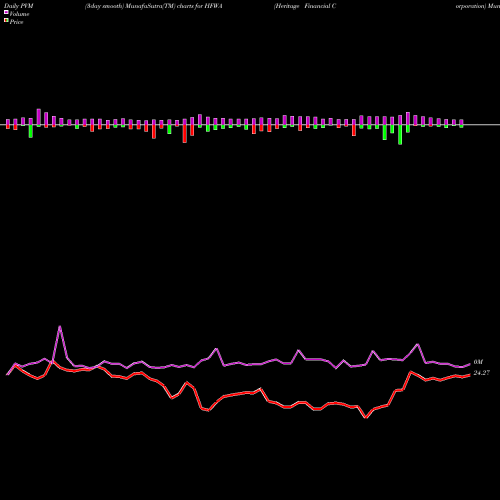The width and height of the screenshot is (500, 500).
Task: Click the 'Daily PVM' title text
Action: tap(19, 6)
